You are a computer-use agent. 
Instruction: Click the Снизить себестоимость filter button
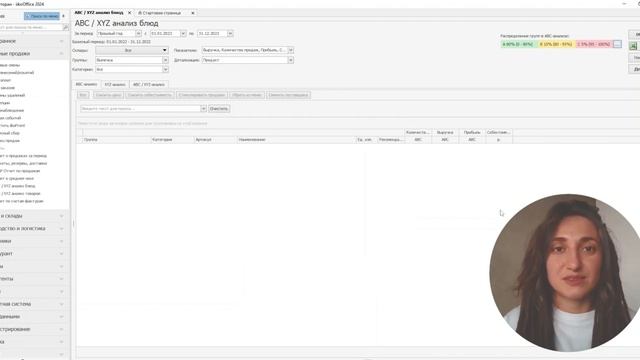(149, 95)
